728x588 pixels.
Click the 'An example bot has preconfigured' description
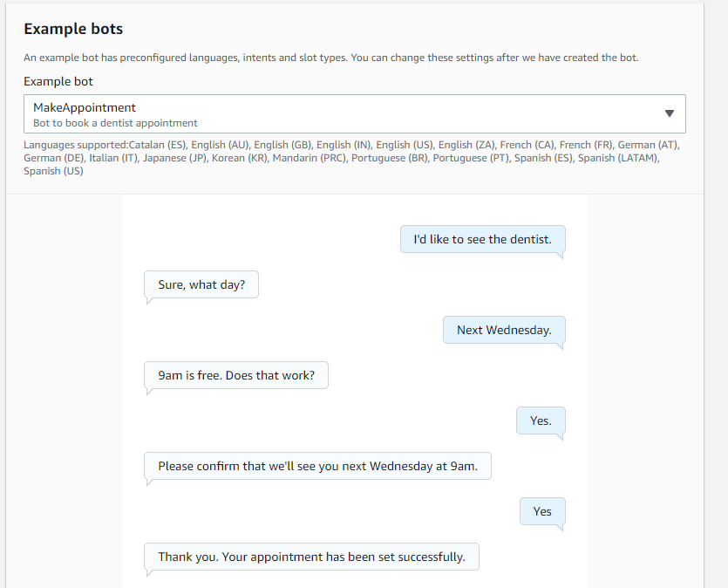[330, 58]
